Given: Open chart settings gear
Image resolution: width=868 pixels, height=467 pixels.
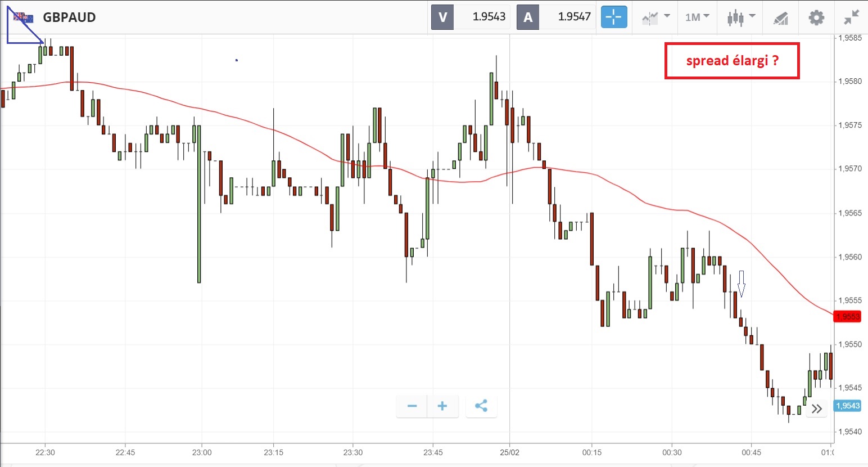Looking at the screenshot, I should [x=816, y=17].
